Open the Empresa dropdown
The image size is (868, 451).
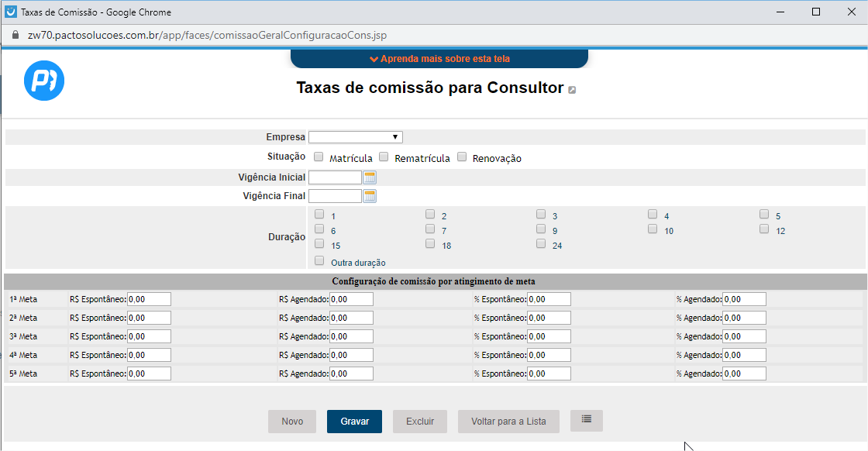pyautogui.click(x=355, y=137)
